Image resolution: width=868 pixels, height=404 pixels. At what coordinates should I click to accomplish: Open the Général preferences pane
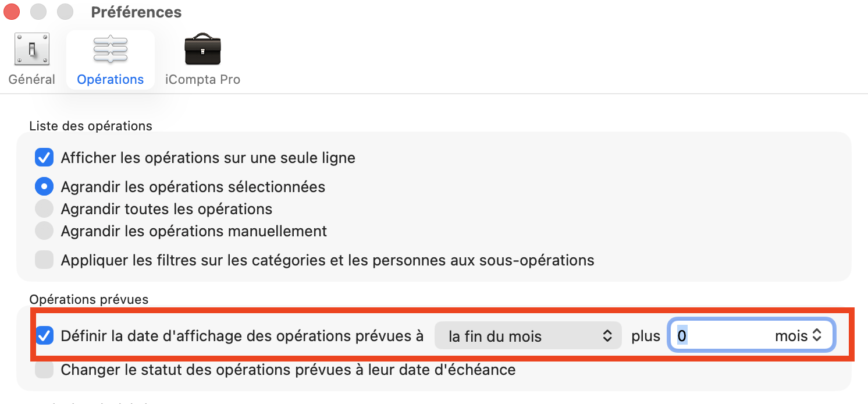pyautogui.click(x=31, y=58)
